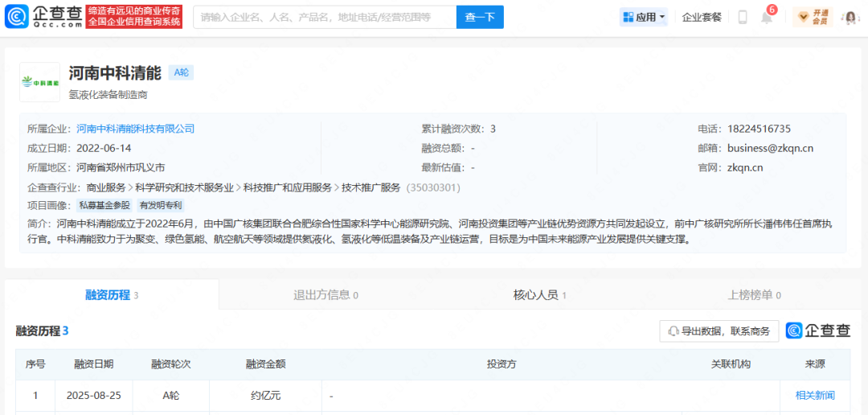This screenshot has height=415, width=868.
Task: Switch to the 退出方信息 tab
Action: [x=325, y=295]
